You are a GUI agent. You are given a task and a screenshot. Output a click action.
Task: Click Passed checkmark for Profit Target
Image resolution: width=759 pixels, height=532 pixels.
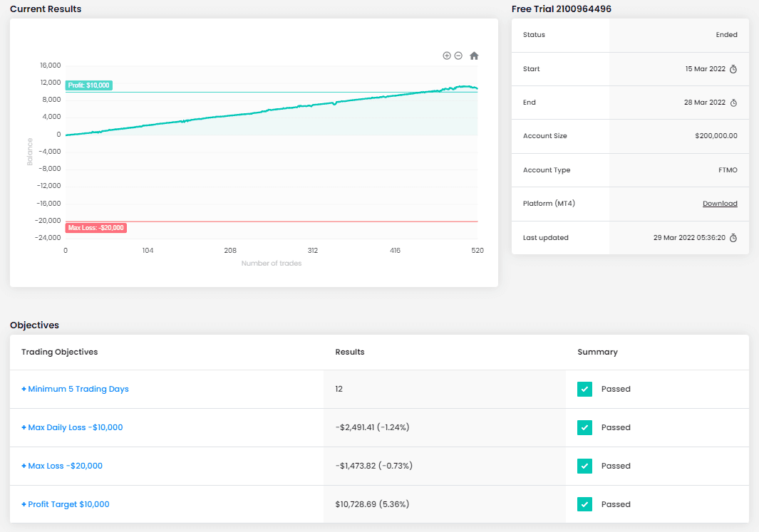(584, 504)
